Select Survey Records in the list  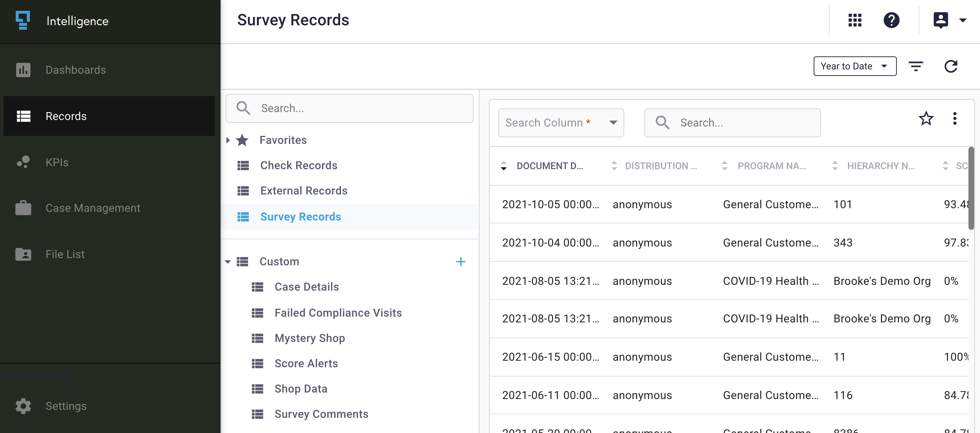301,216
